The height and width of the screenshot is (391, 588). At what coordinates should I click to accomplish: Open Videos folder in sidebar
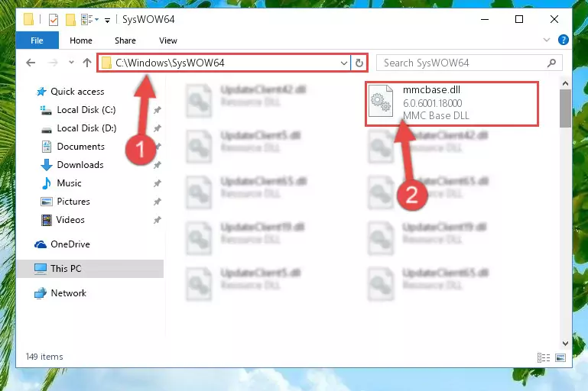coord(70,220)
